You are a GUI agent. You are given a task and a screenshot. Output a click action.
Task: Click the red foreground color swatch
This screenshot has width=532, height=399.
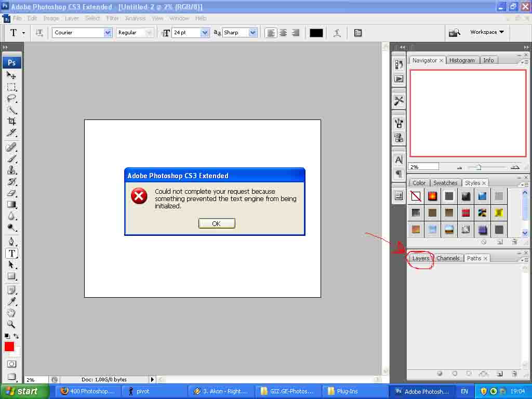pos(9,347)
